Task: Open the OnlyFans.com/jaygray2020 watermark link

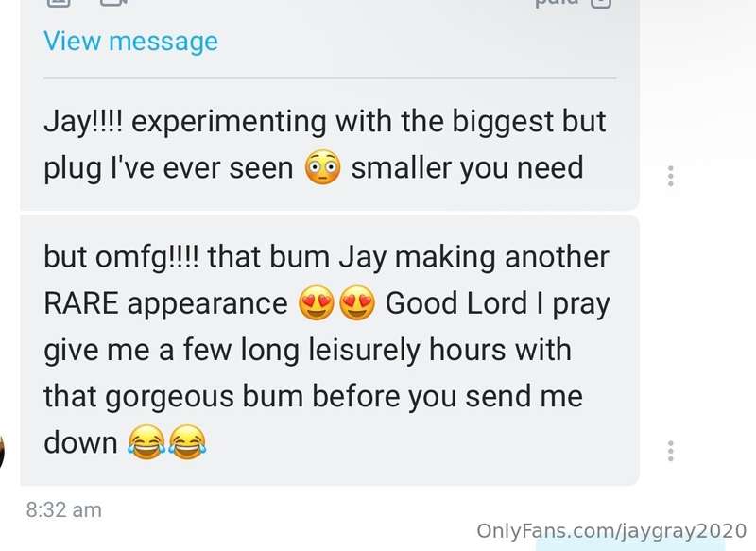Action: [x=611, y=531]
